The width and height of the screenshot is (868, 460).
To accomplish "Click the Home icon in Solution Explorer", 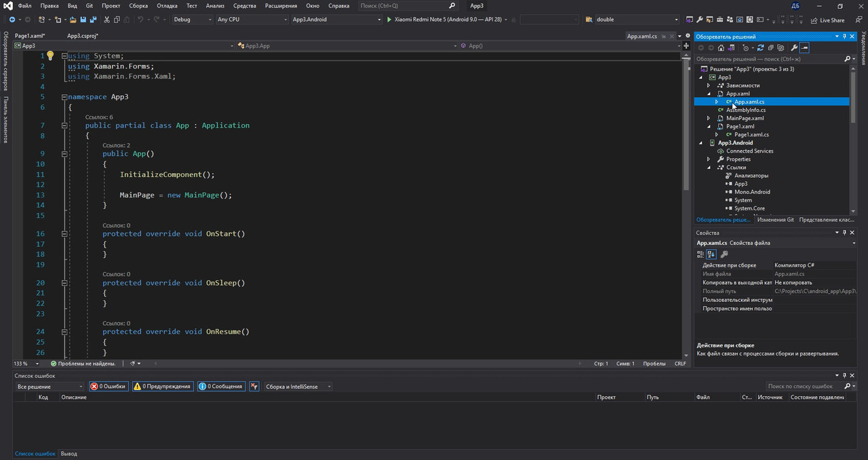I will pyautogui.click(x=721, y=47).
